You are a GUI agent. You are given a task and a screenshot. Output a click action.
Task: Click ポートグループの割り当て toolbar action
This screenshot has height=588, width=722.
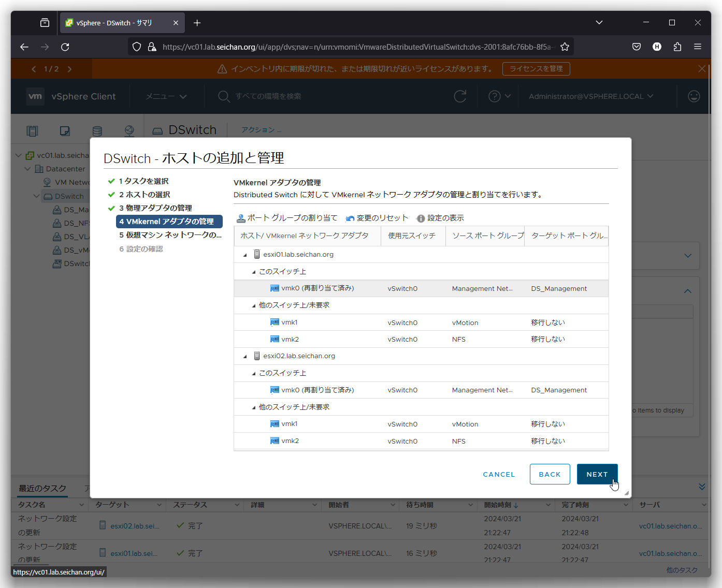pos(287,218)
